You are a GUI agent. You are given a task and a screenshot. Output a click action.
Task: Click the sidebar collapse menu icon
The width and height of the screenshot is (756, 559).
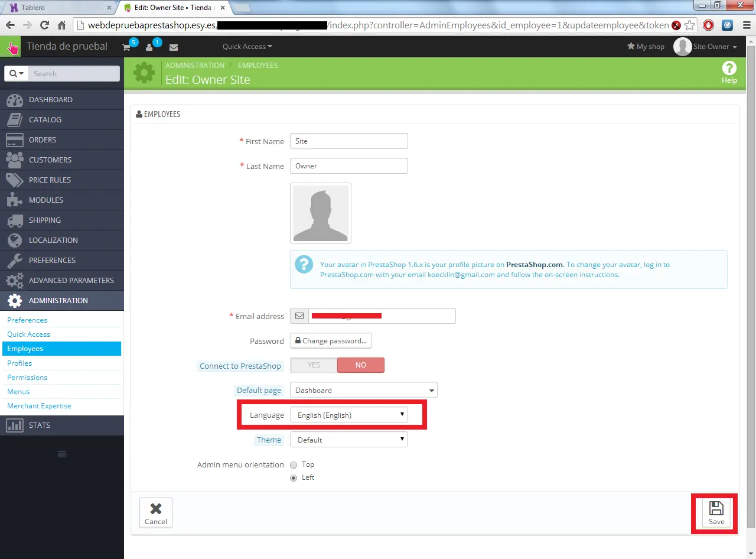click(x=62, y=454)
